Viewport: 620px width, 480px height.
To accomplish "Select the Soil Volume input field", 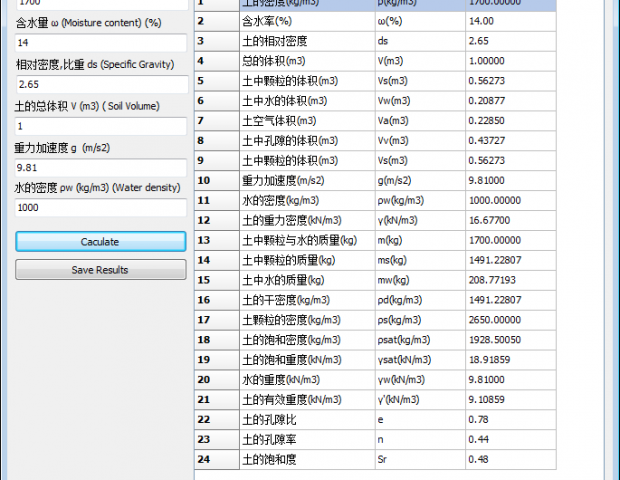I will point(100,126).
